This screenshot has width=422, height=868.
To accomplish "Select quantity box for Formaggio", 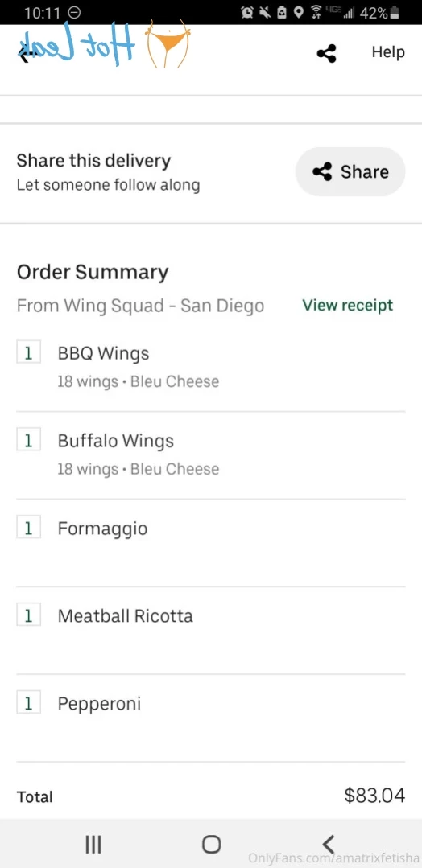I will coord(28,528).
